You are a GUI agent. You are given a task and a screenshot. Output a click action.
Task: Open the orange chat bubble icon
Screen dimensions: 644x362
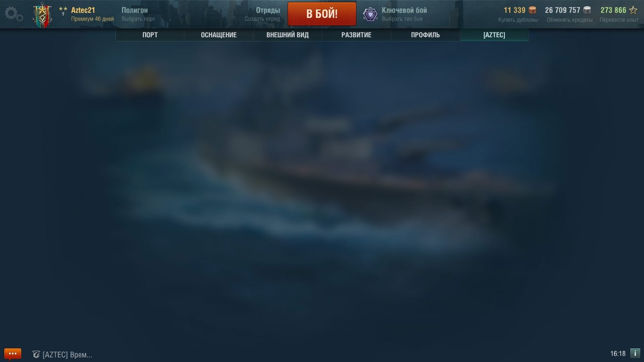13,354
